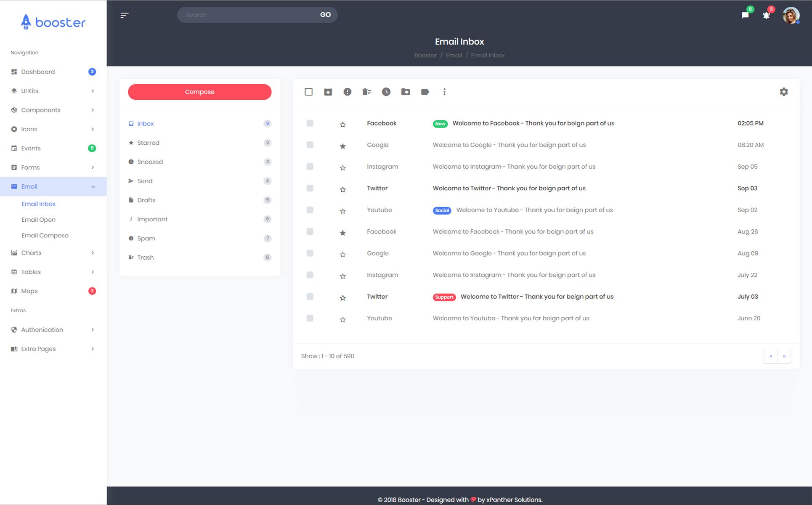Click the move-to-folder toolbar icon
Viewport: 812px width, 505px height.
click(405, 92)
